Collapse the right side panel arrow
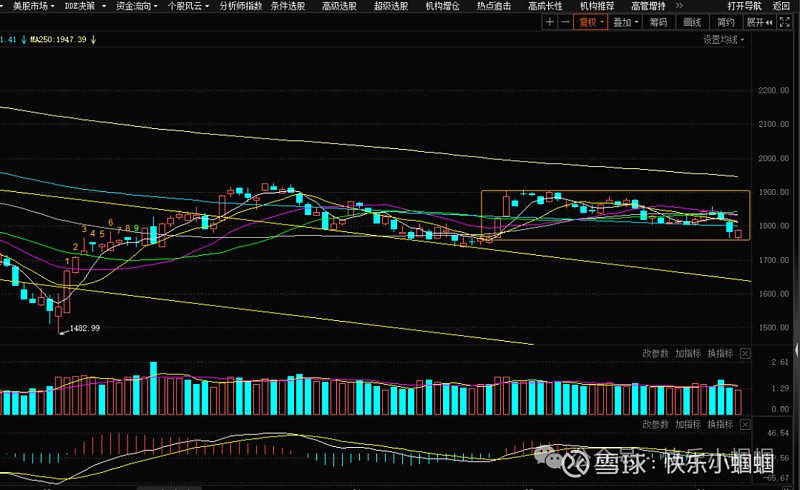This screenshot has height=490, width=800. [797, 350]
